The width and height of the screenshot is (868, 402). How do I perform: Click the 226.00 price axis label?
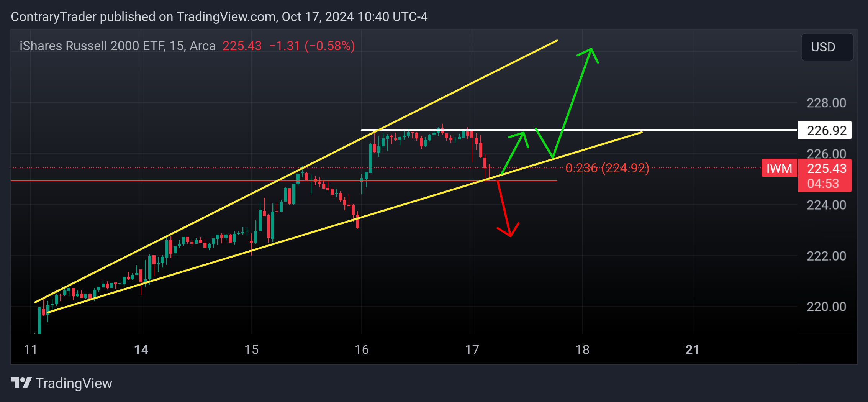click(826, 154)
